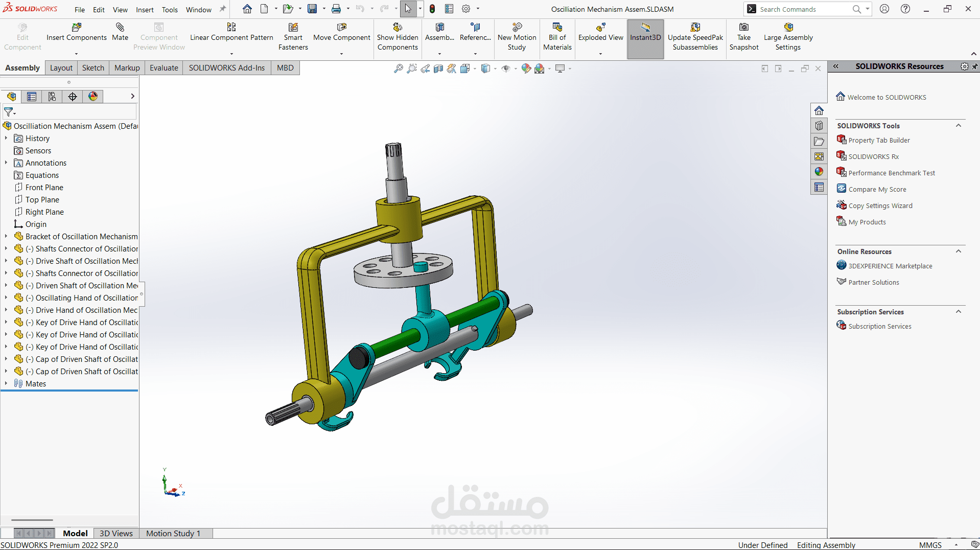Open the Smart Fasteners tool
The width and height of the screenshot is (980, 550).
pos(293,37)
